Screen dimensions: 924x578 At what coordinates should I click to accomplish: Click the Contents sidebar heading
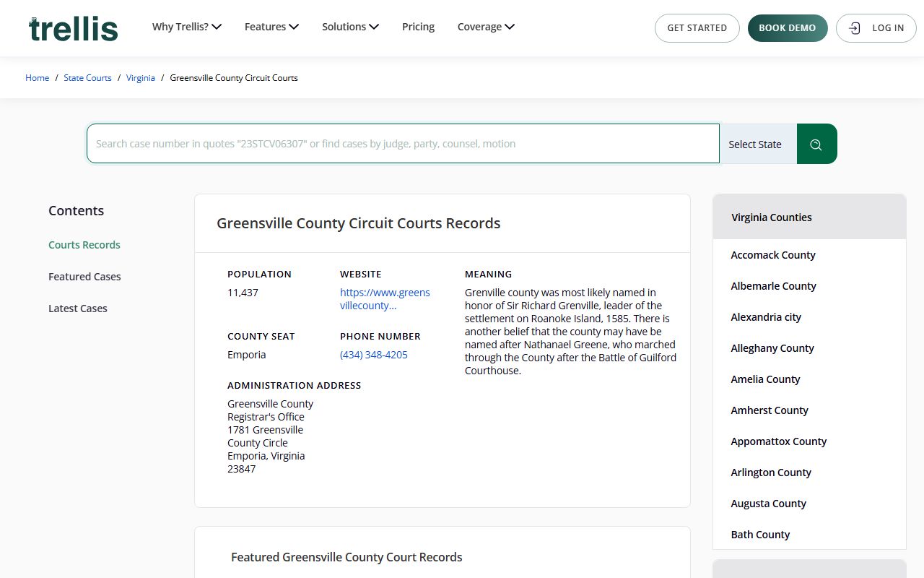[77, 211]
